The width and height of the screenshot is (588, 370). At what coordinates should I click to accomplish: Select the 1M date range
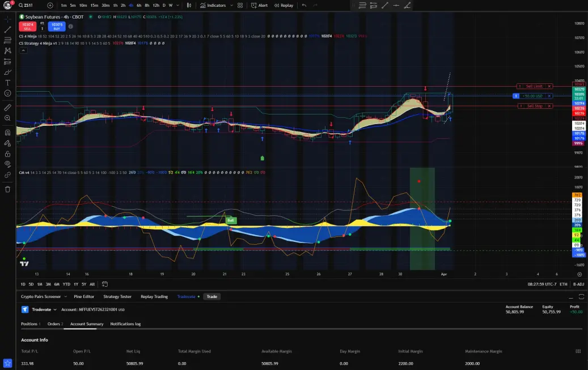(x=39, y=284)
